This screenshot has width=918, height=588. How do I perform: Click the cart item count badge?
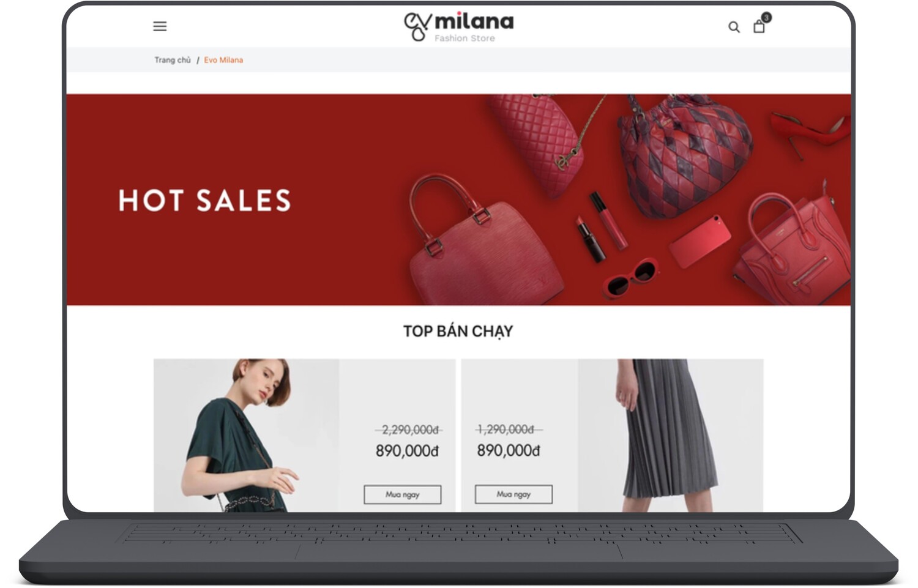[x=766, y=17]
